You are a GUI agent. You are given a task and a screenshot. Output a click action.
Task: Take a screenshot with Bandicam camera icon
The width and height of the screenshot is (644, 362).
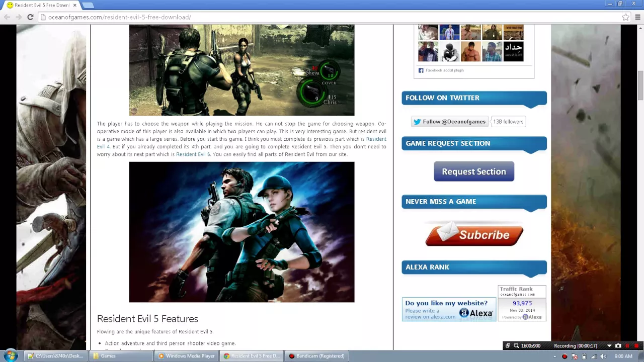click(x=618, y=346)
